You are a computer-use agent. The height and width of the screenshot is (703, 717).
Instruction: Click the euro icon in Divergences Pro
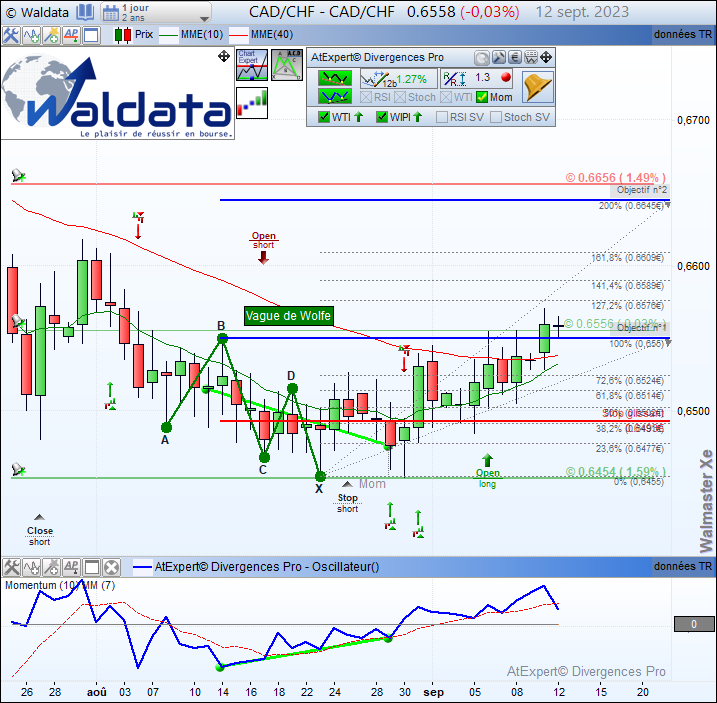coord(515,58)
